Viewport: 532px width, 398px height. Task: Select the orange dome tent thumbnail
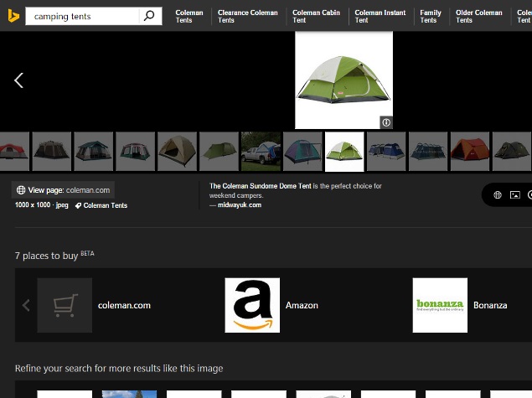470,152
